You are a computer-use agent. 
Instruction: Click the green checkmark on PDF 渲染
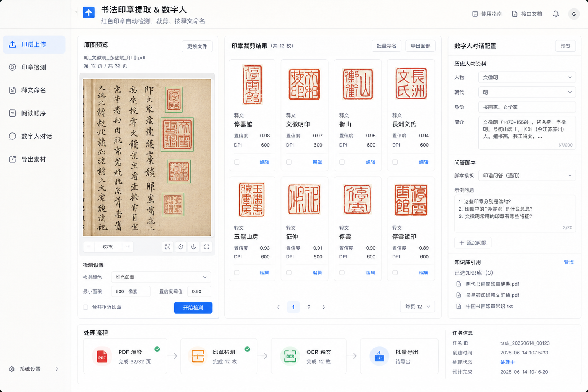(157, 349)
